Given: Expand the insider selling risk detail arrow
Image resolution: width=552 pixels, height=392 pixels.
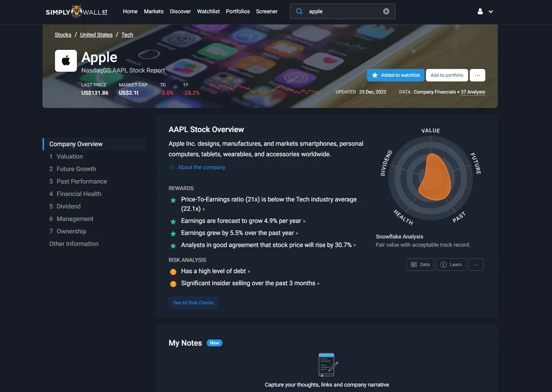Looking at the screenshot, I should [x=319, y=284].
